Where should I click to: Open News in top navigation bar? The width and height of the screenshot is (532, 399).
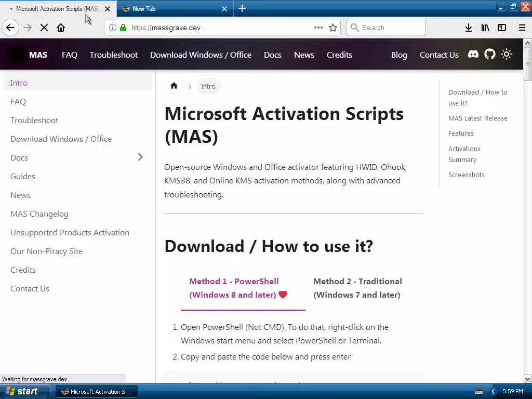(304, 55)
